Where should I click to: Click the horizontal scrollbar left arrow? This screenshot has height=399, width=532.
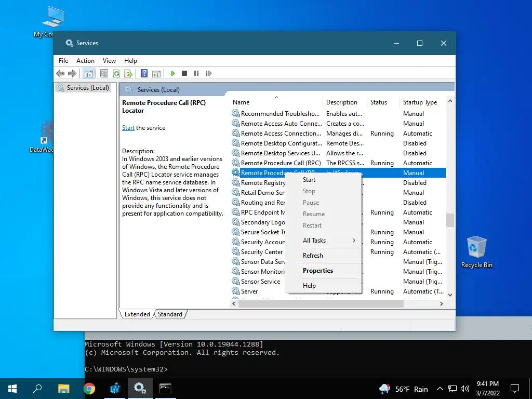coord(234,303)
